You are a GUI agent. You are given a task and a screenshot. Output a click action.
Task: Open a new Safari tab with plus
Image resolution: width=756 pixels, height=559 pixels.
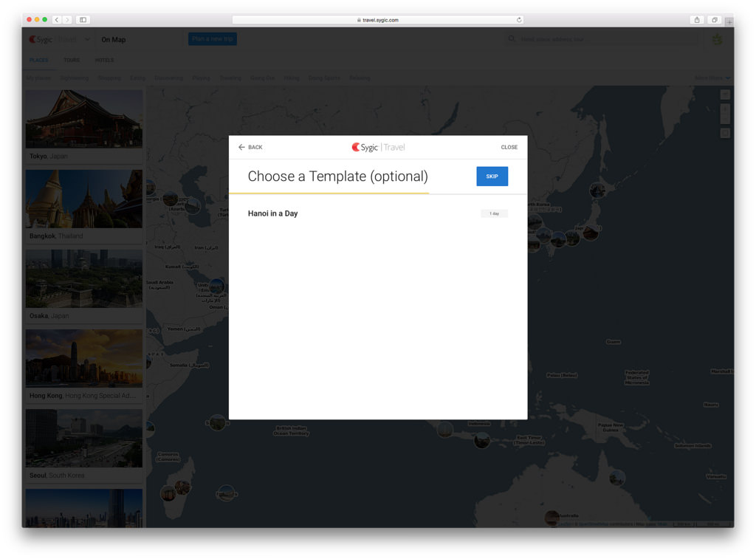[729, 21]
